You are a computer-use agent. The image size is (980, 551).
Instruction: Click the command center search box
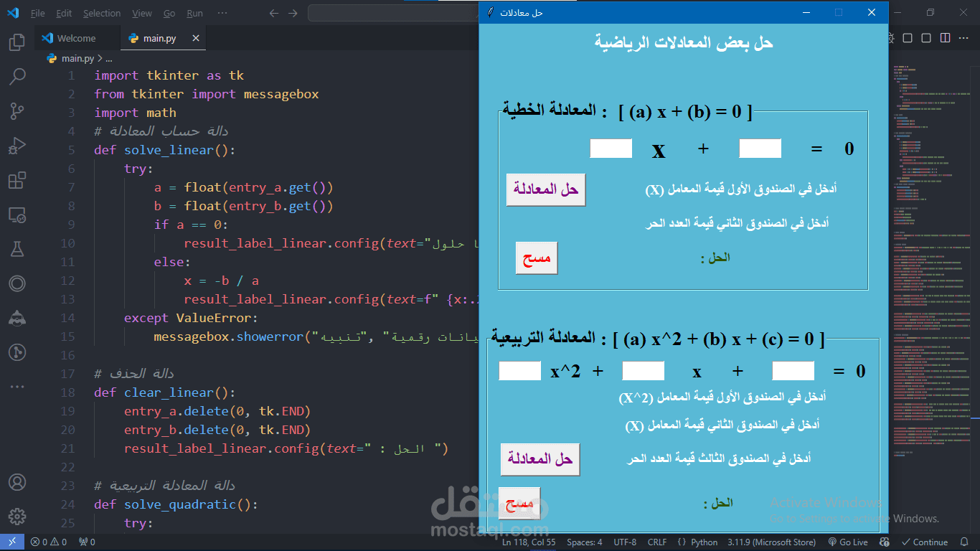394,13
